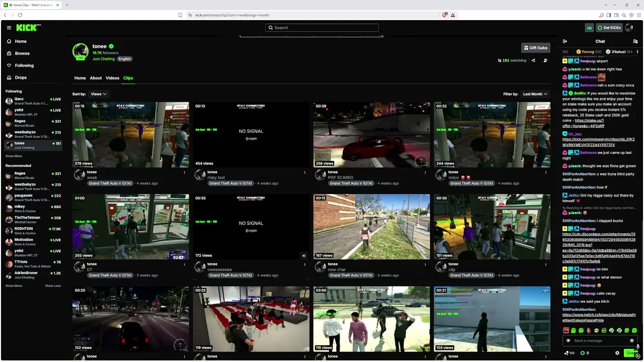Viewport: 644px width, 362px height.
Task: Click the Get KICKs button
Action: point(609,28)
